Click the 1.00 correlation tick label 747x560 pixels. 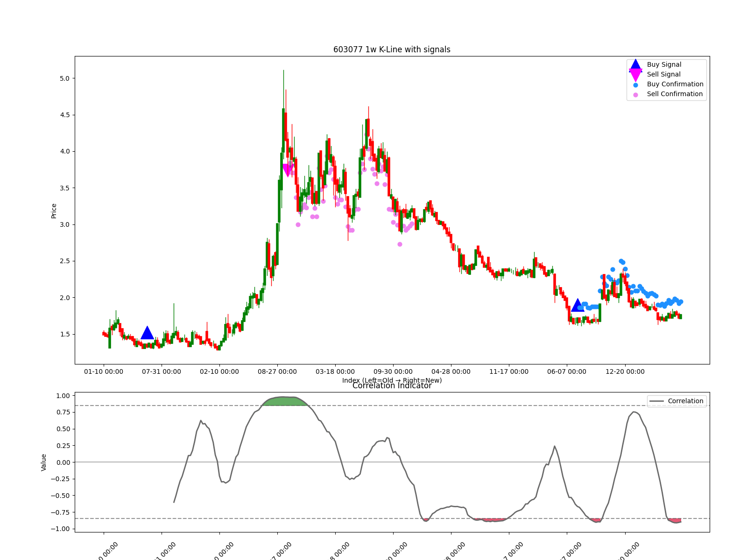(63, 396)
